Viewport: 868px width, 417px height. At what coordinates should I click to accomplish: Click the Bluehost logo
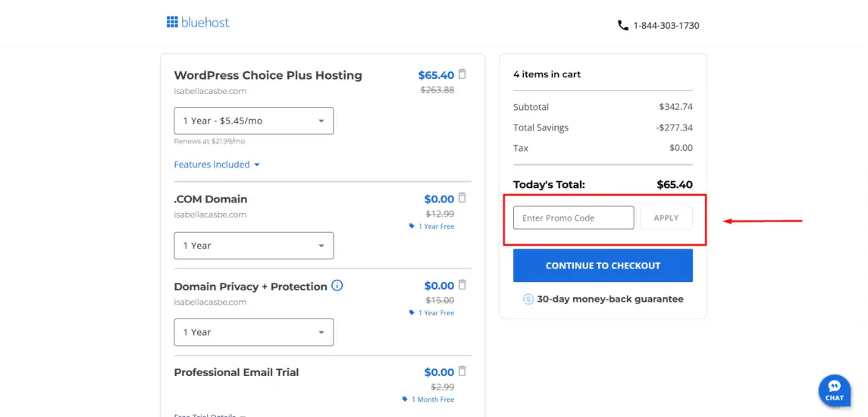point(198,22)
